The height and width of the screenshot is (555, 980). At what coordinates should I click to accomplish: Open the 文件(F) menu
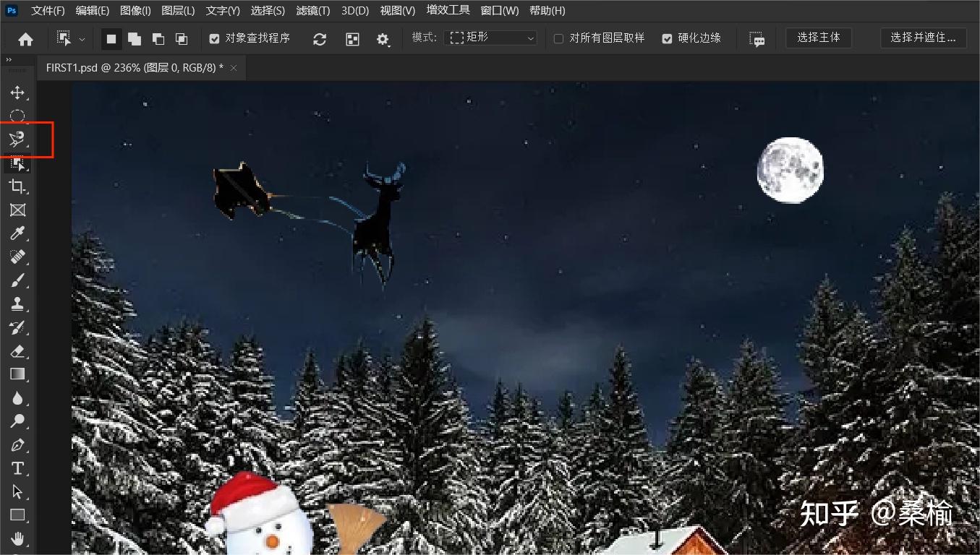(48, 11)
